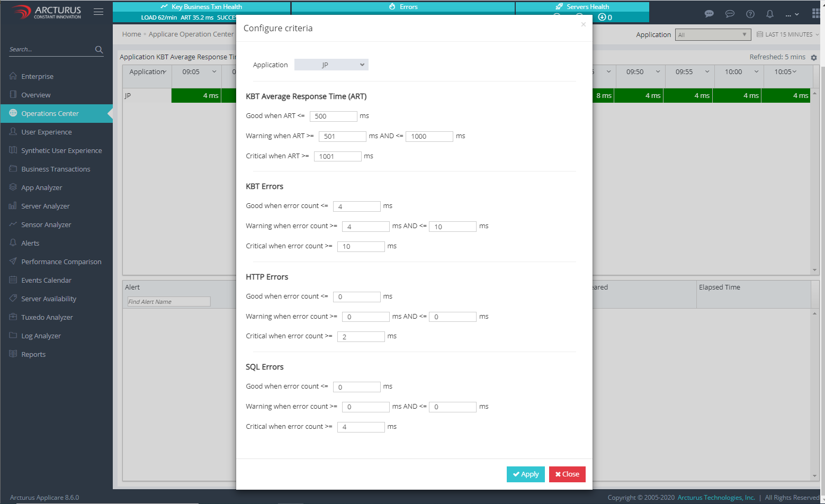Screen dimensions: 825x504
Task: Click the Arcturus Technologies, Inc. footer link
Action: click(x=716, y=497)
